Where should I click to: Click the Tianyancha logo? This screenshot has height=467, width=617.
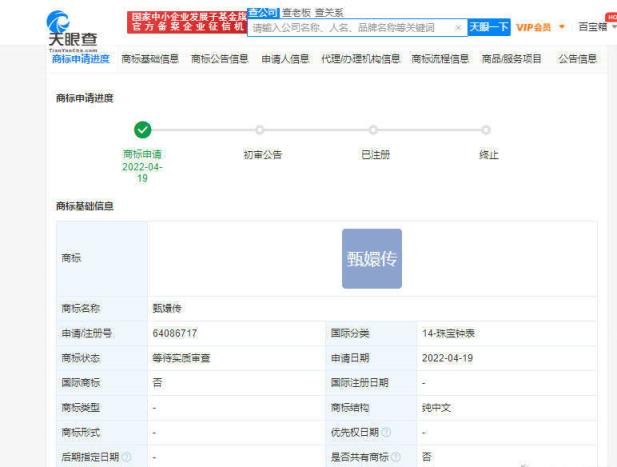point(72,31)
